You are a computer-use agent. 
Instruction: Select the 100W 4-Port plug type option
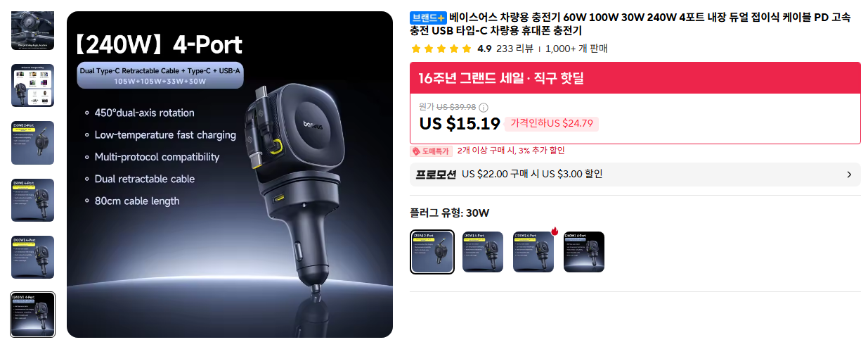point(533,252)
